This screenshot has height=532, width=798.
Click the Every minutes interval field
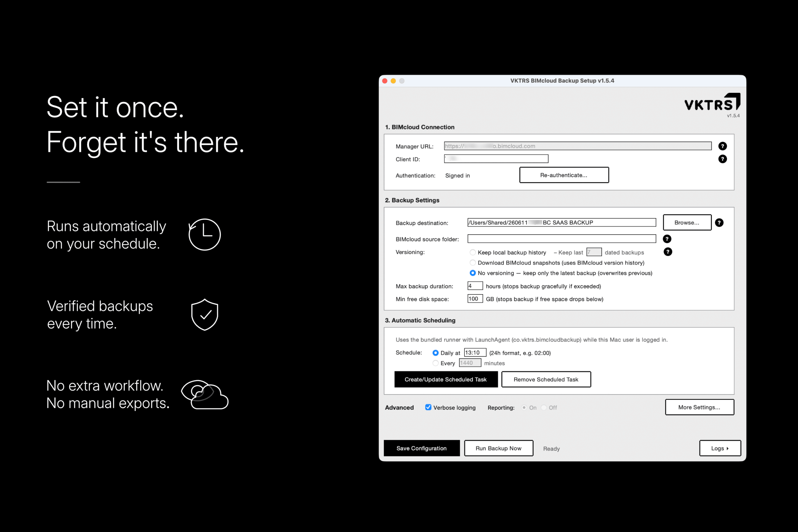470,363
